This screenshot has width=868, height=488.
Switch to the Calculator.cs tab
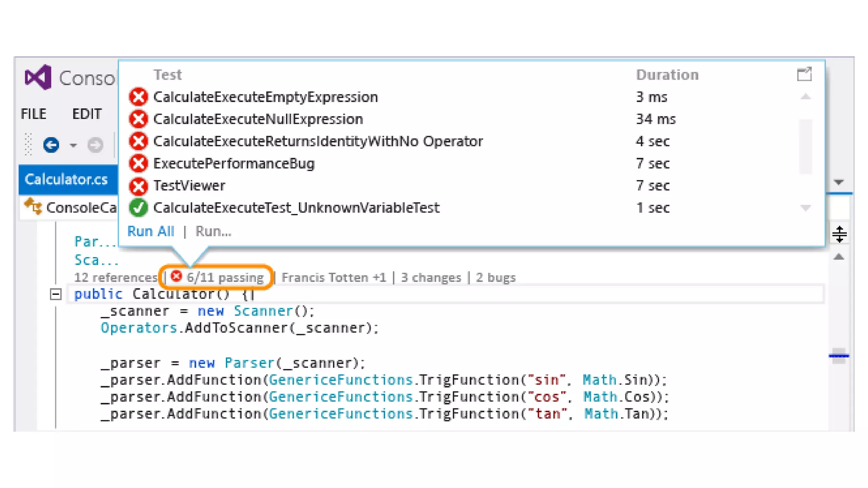tap(66, 179)
